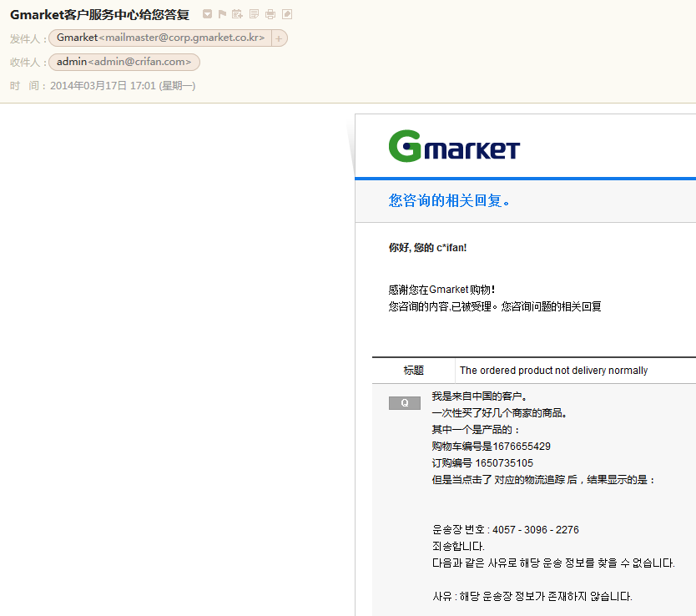Click the '标题' table header cell
The image size is (696, 616).
[x=413, y=370]
